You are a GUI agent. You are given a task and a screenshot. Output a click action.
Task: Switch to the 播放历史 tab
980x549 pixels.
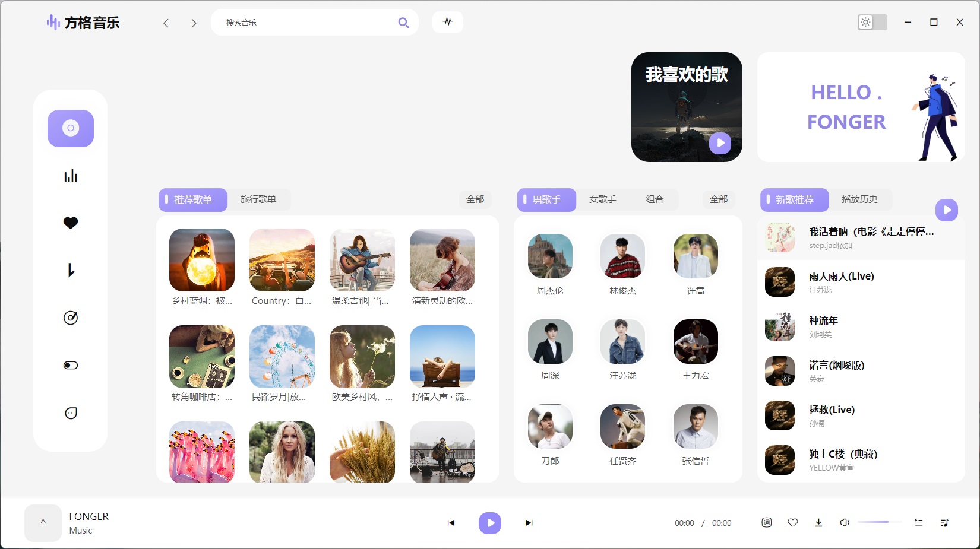point(861,199)
